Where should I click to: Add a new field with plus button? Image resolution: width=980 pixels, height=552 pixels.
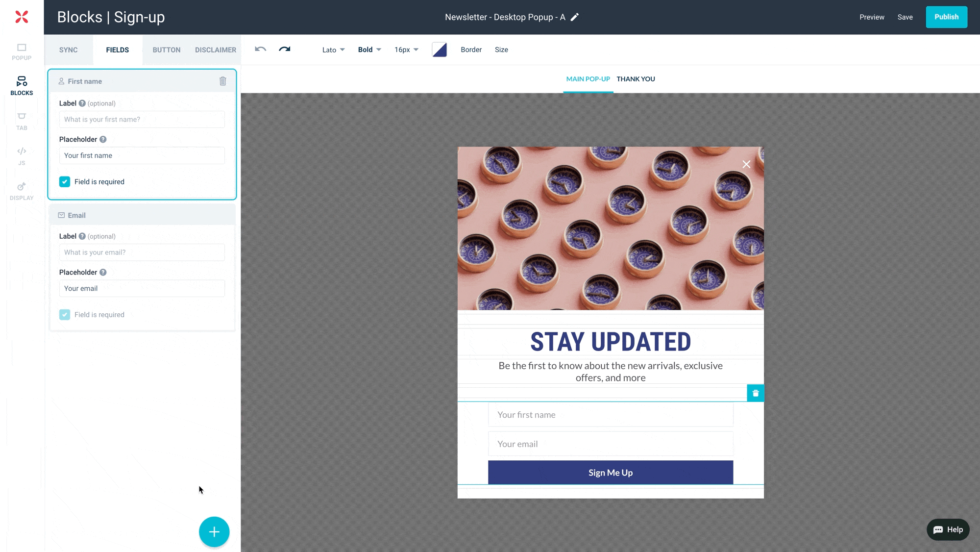tap(214, 532)
